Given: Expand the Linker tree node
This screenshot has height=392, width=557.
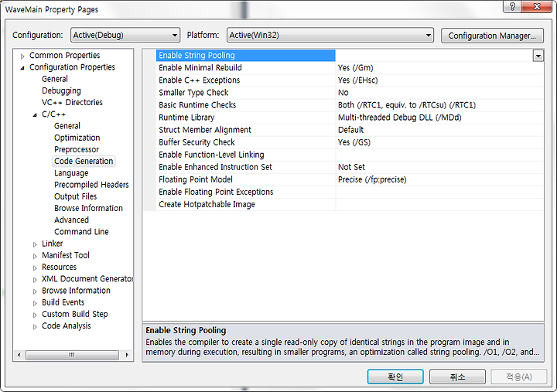Looking at the screenshot, I should tap(35, 244).
